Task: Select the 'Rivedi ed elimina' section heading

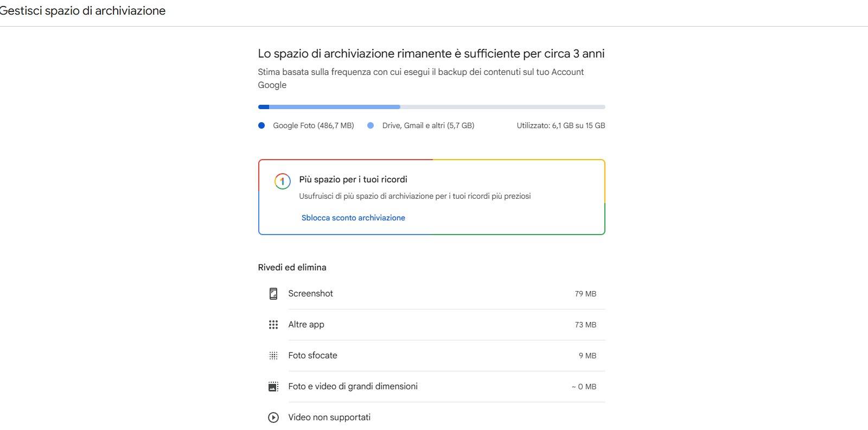Action: coord(291,267)
